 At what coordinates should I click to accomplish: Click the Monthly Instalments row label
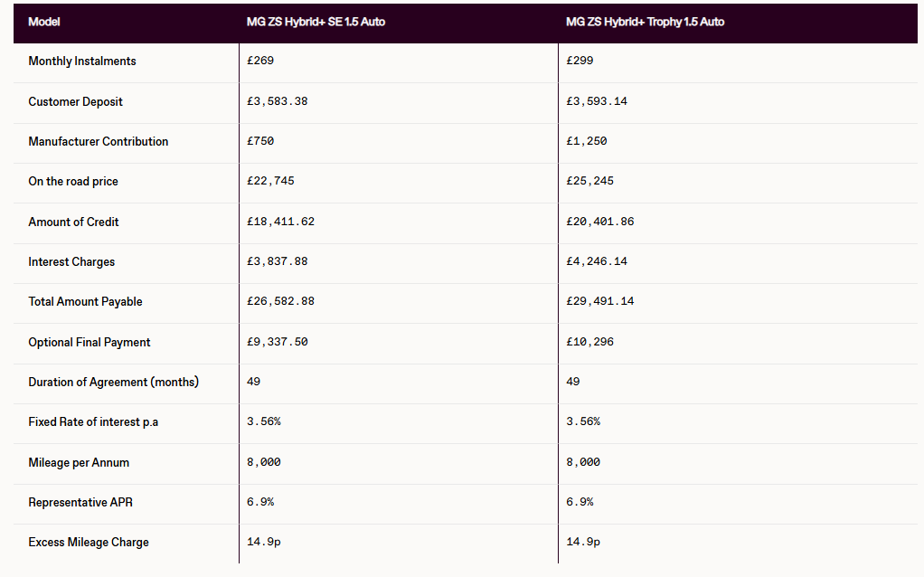82,61
